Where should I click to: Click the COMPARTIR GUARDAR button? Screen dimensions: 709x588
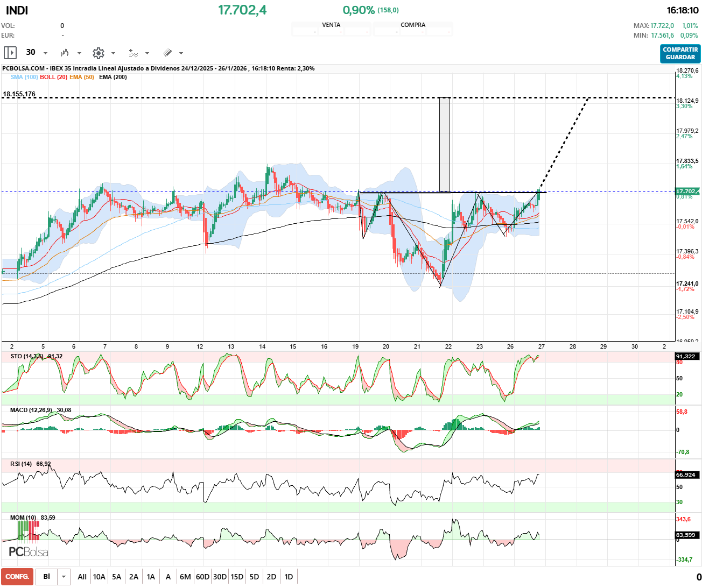(x=680, y=54)
